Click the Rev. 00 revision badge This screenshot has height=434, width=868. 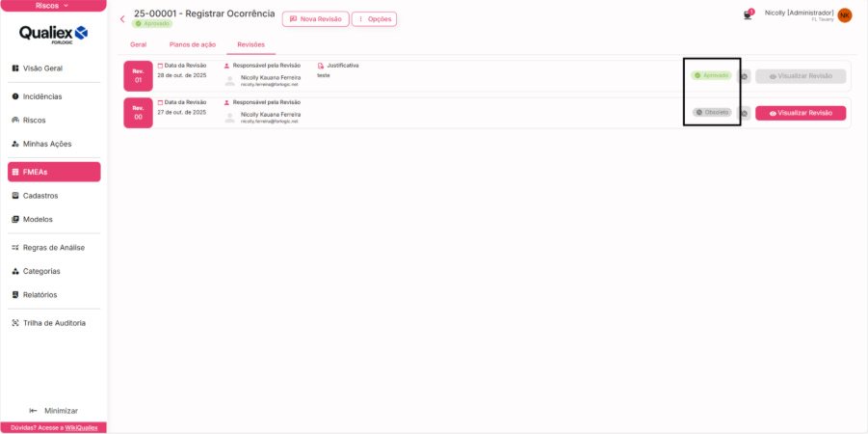click(x=138, y=112)
